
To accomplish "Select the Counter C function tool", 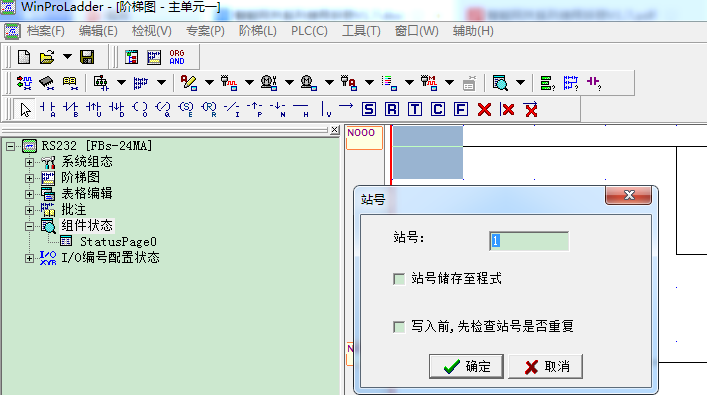I will click(x=438, y=109).
